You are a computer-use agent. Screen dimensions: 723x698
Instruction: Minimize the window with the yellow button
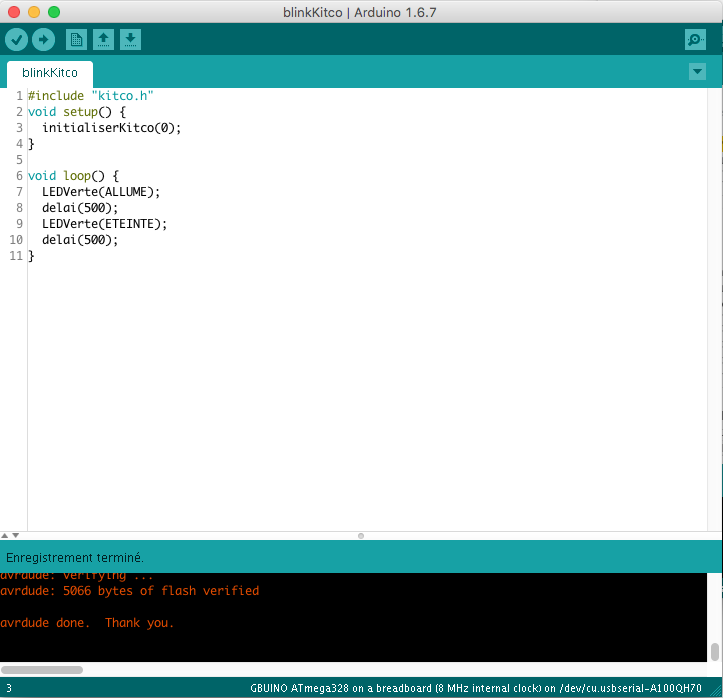[34, 12]
